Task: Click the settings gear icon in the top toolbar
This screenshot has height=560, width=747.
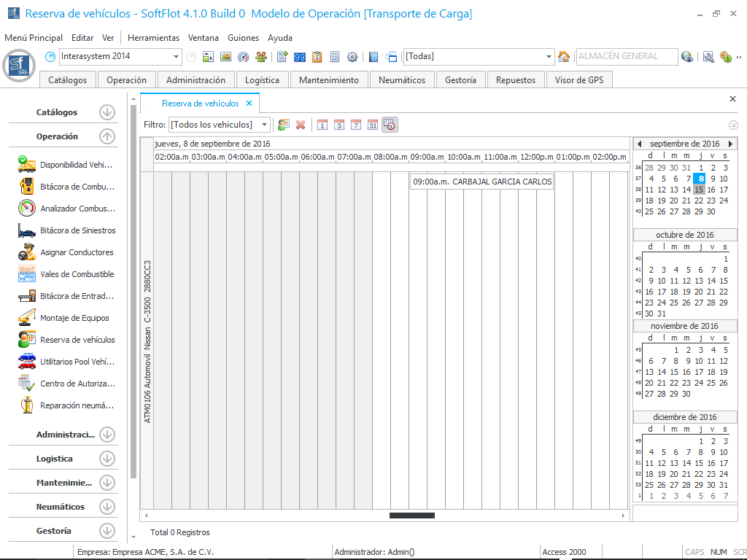Action: click(x=352, y=56)
